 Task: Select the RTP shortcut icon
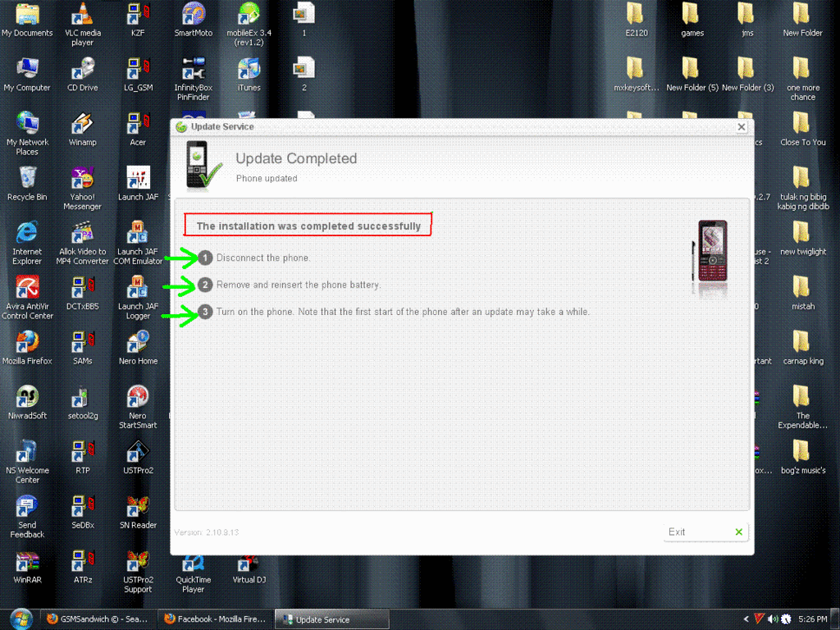click(83, 458)
